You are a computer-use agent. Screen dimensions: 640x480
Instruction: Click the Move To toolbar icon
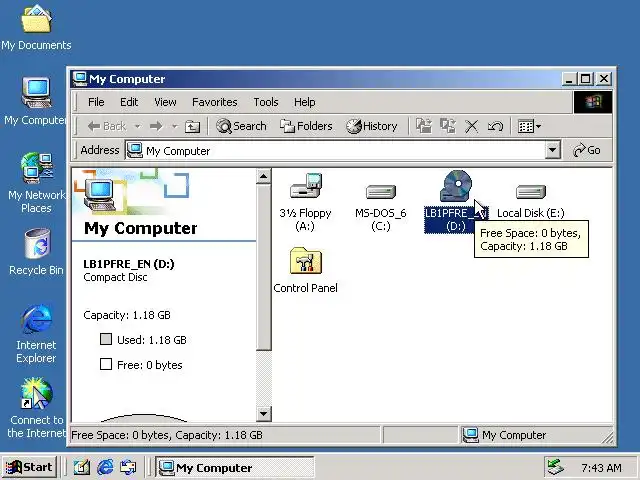[424, 126]
